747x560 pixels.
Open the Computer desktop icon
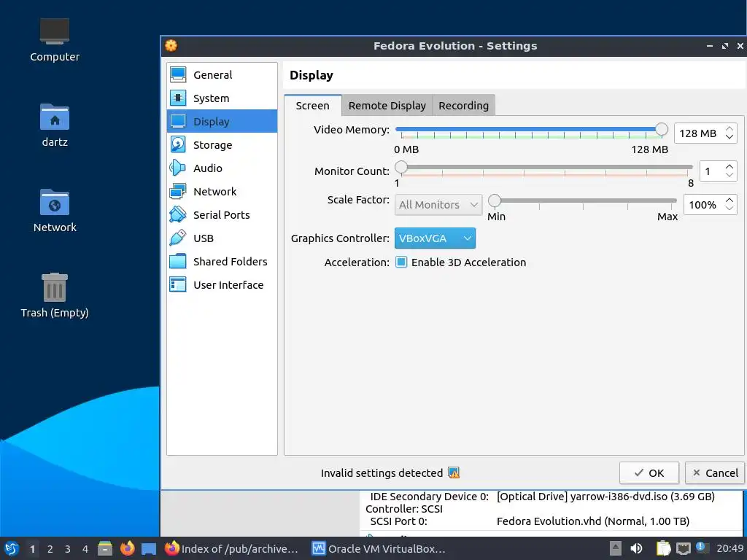point(54,40)
